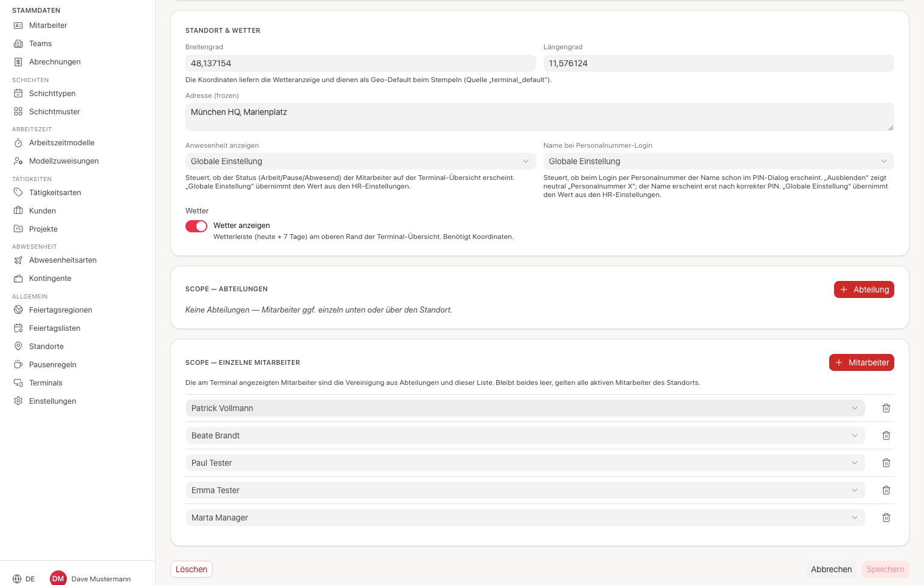Click the Feiertagsregionen globe icon
924x585 pixels.
(18, 310)
